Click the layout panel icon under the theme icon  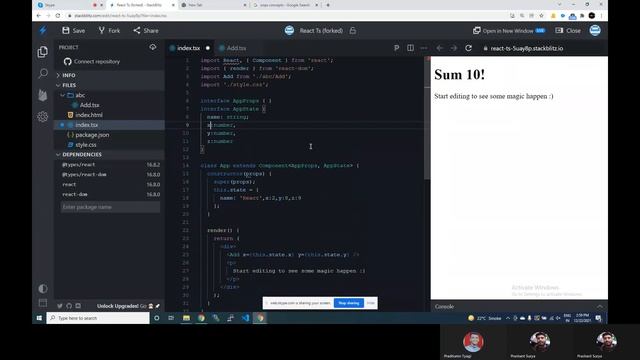pyautogui.click(x=42, y=303)
